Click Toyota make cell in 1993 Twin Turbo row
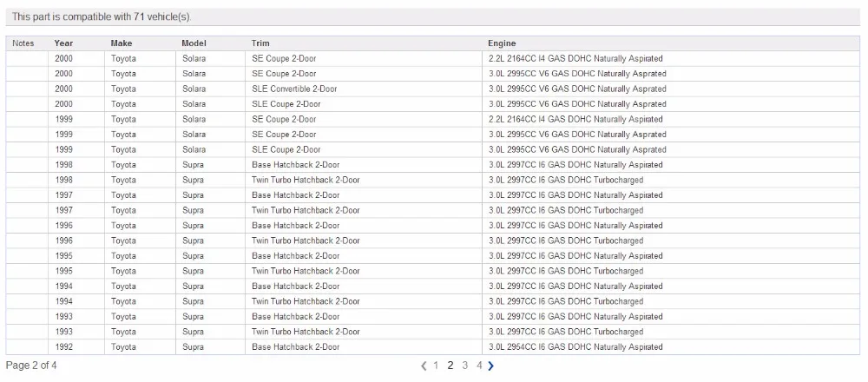This screenshot has width=868, height=382. 140,332
